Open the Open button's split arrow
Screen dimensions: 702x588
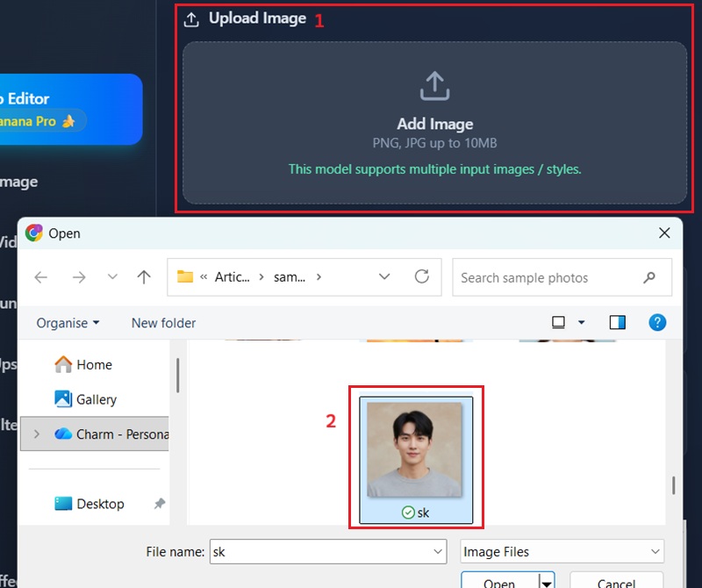point(547,583)
